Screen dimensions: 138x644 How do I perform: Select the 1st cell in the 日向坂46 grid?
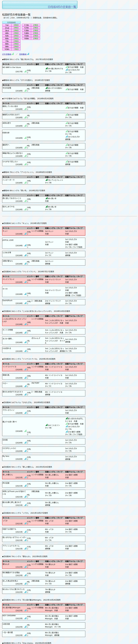(7, 25)
